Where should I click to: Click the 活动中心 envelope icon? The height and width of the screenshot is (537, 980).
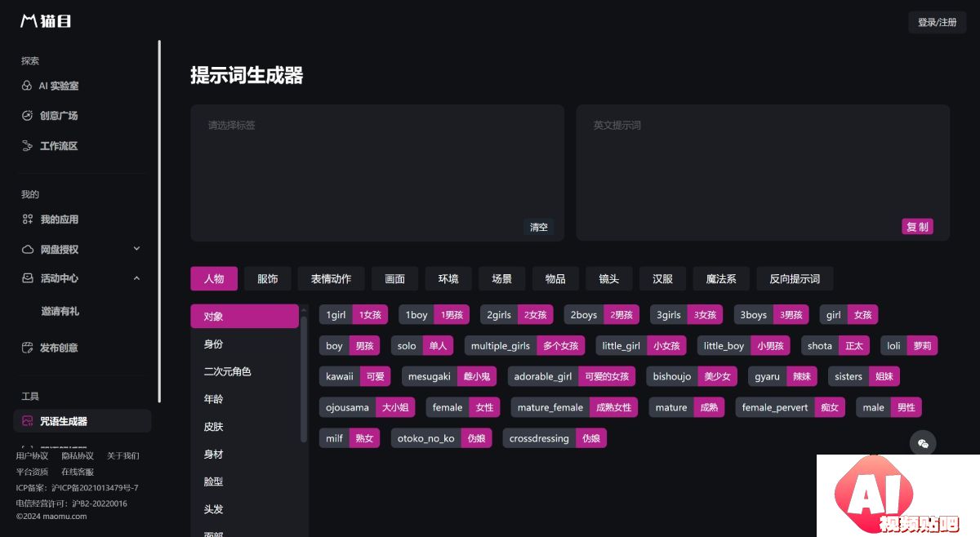[27, 278]
